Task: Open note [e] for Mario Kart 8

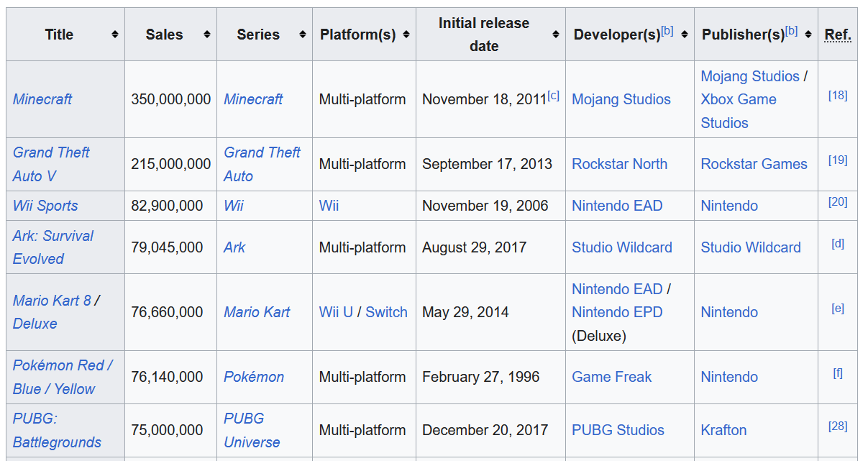Action: tap(838, 308)
